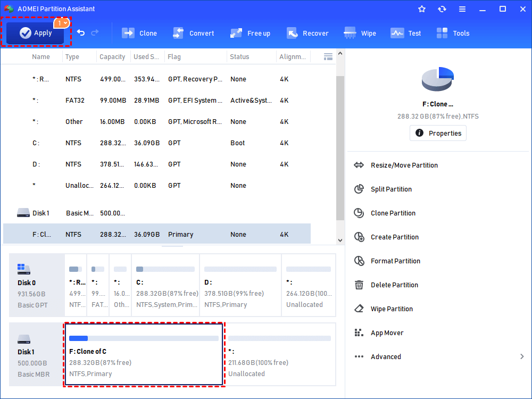This screenshot has width=532, height=399.
Task: Select the 499MB recovery block in disk map
Action: (76, 285)
